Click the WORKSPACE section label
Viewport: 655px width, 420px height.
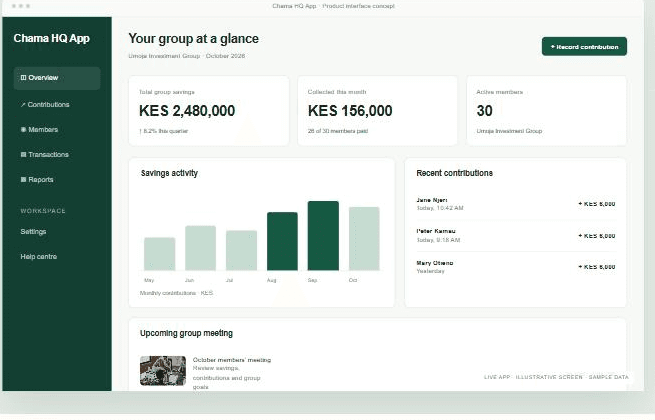coord(43,211)
